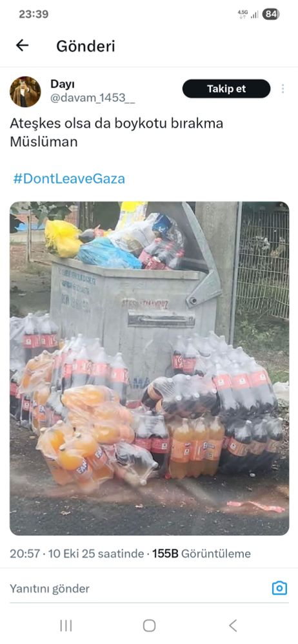
Task: Tap the post text Ateşkes olsa da boykotu bırakma
Action: pyautogui.click(x=117, y=123)
